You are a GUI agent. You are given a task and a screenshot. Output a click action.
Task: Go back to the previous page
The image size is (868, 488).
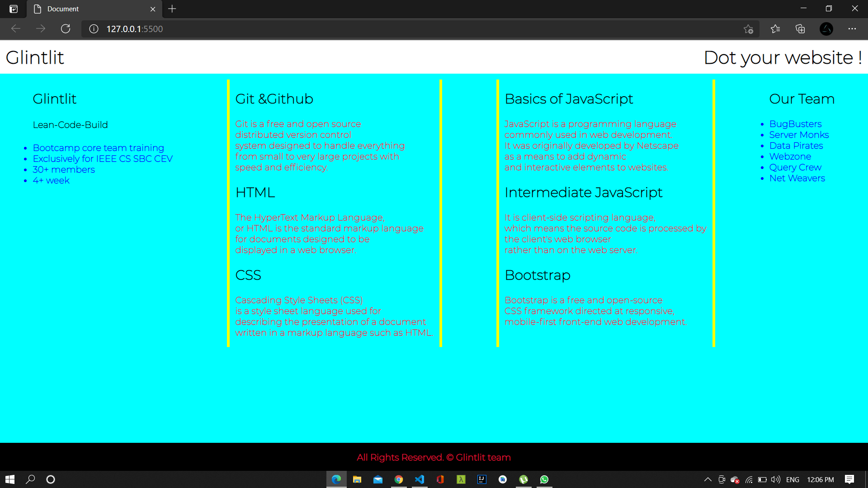[x=16, y=28]
